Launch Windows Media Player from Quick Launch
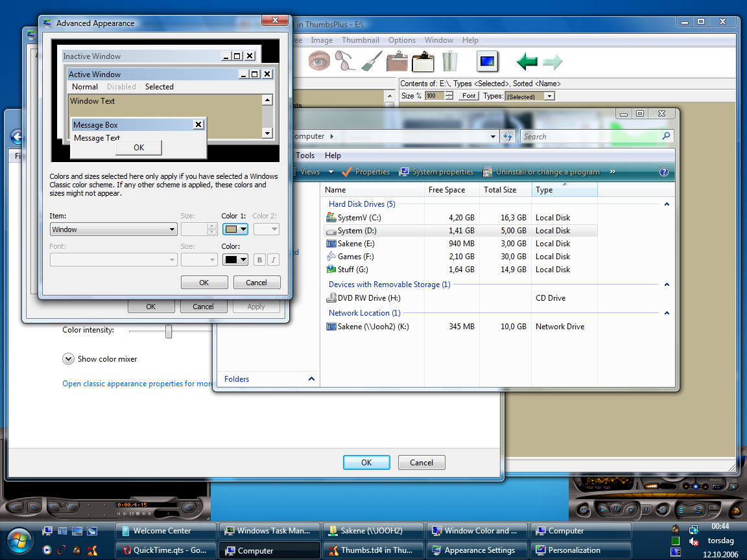The height and width of the screenshot is (560, 747). [47, 550]
